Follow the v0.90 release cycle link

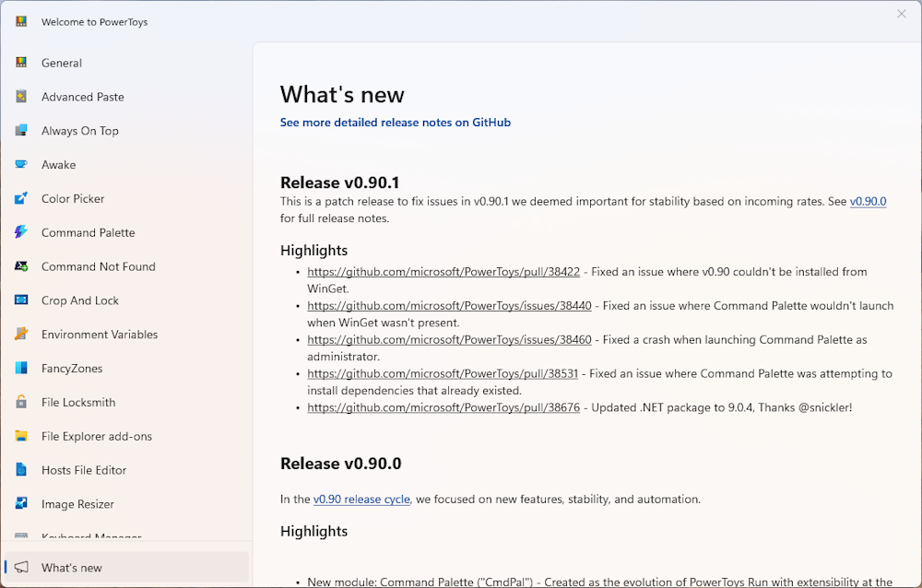361,500
